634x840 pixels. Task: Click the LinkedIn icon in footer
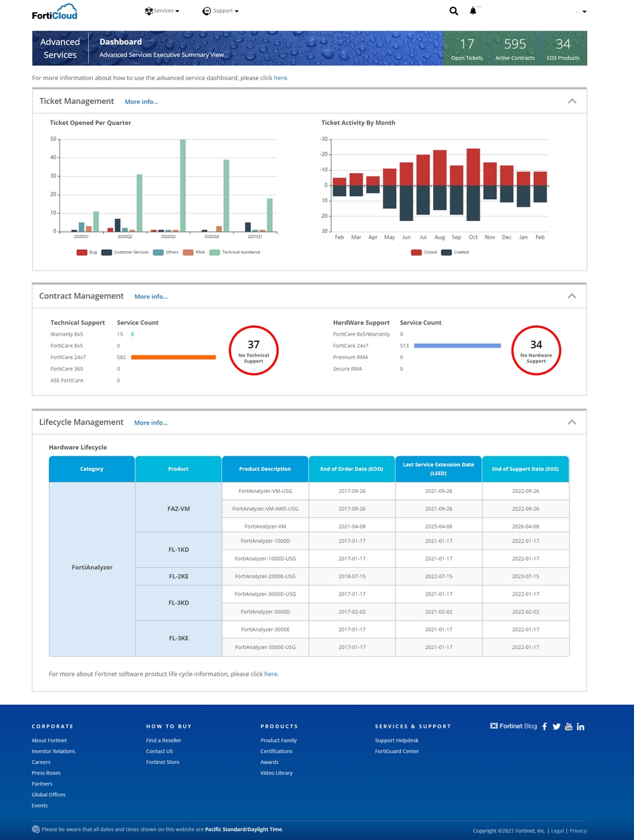click(581, 726)
